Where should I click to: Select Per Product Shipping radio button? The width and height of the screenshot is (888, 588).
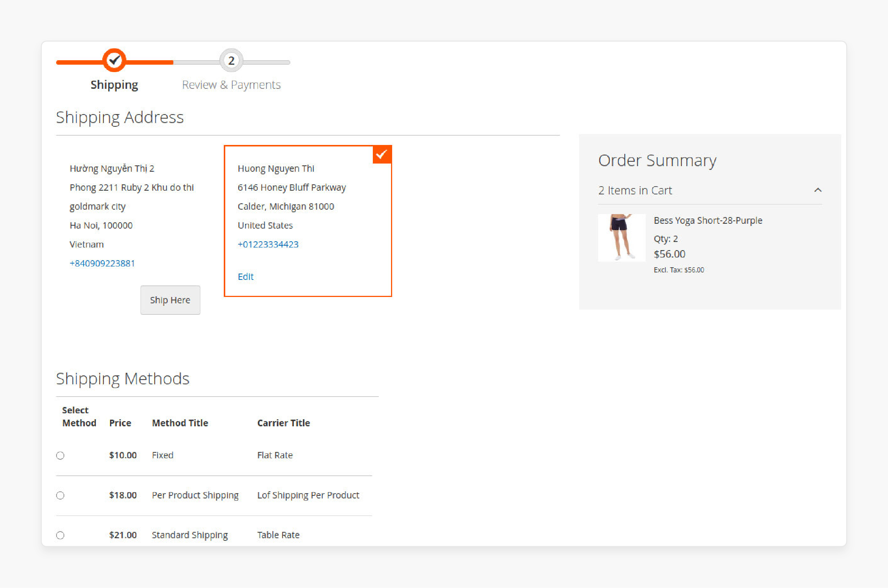tap(60, 495)
